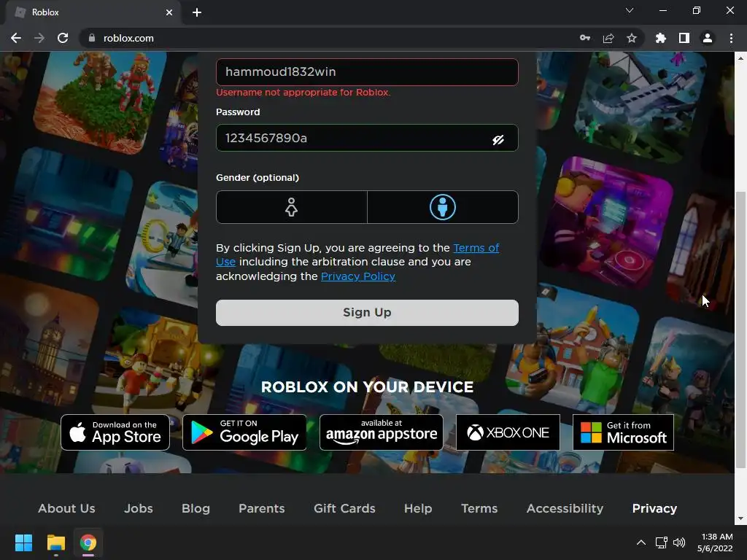Select the female gender option
The image size is (747, 560).
tap(292, 207)
